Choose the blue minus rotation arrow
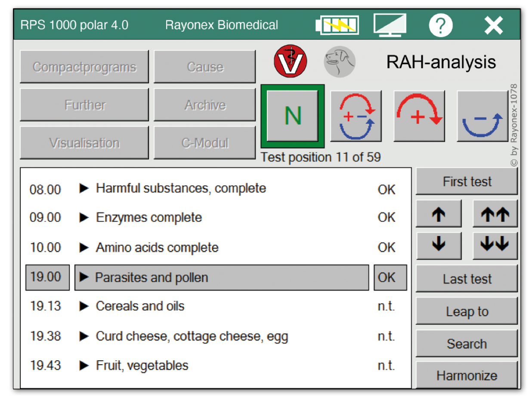This screenshot has height=396, width=532. click(482, 116)
